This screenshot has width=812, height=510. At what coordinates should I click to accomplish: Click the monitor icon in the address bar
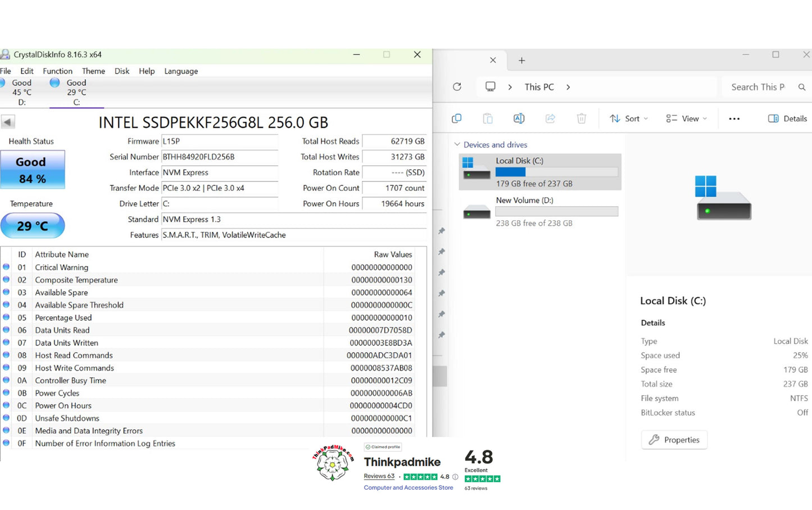pos(491,86)
